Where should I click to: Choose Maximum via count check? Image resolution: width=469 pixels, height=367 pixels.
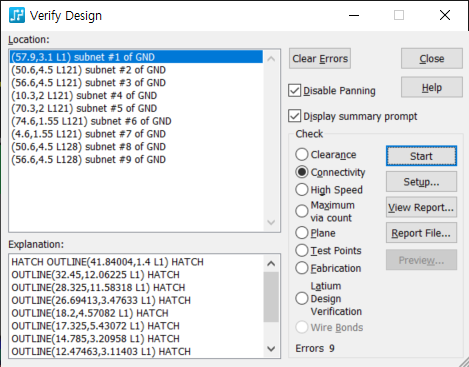pos(302,211)
